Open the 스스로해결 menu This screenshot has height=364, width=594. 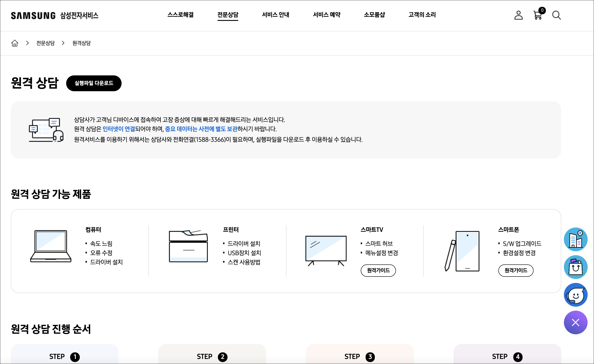click(180, 15)
